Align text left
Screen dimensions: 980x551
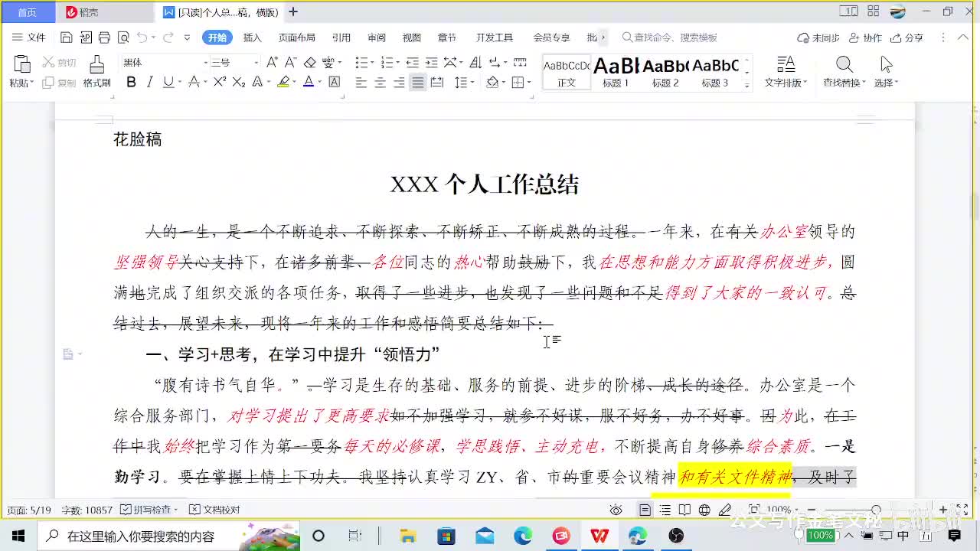coord(361,82)
